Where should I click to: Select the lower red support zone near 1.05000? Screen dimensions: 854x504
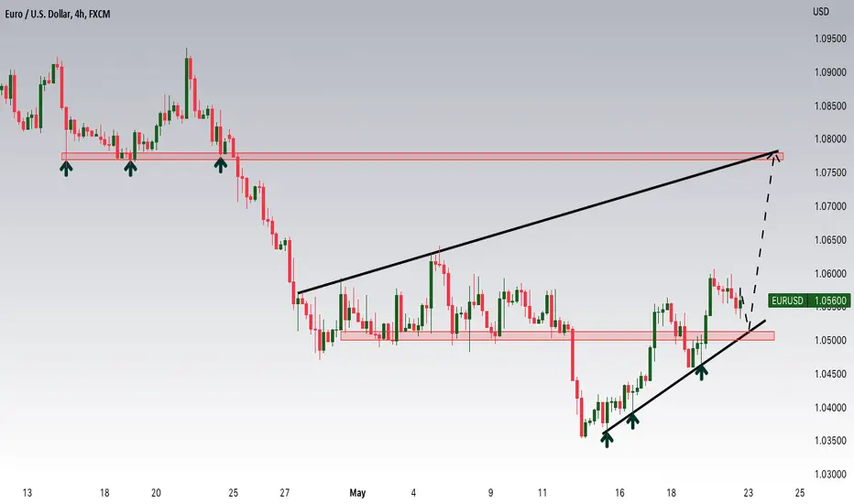[x=557, y=336]
